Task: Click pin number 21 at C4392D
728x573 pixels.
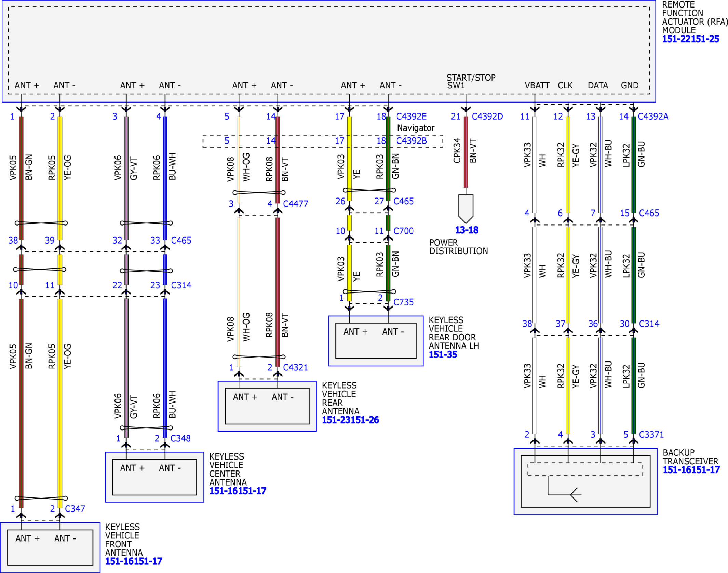Action: pos(456,117)
